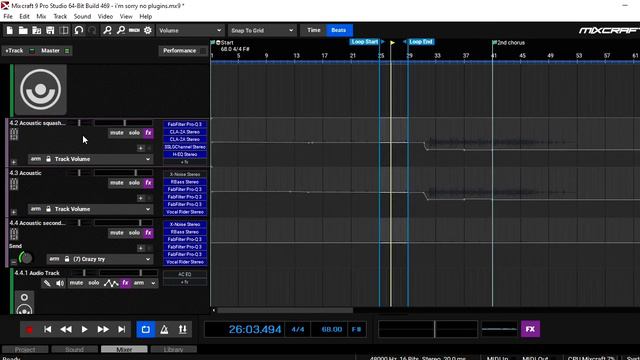Open the Sound menu
The height and width of the screenshot is (360, 640).
click(x=82, y=16)
